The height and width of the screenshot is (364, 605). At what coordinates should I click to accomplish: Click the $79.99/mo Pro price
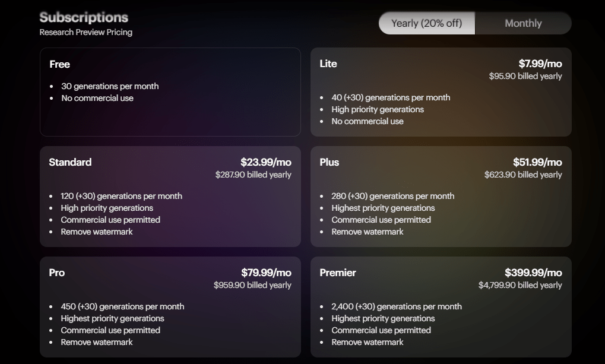[266, 273]
